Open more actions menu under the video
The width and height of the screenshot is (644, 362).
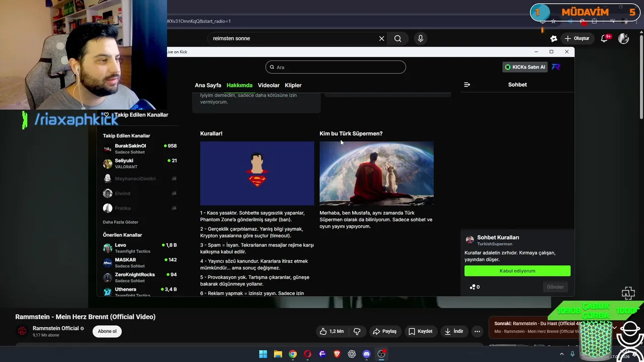pos(477,331)
